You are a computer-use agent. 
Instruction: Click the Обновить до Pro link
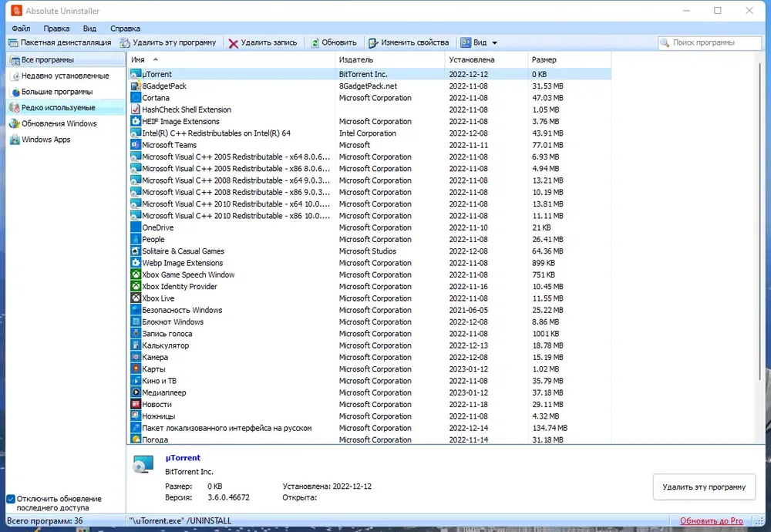tap(711, 520)
